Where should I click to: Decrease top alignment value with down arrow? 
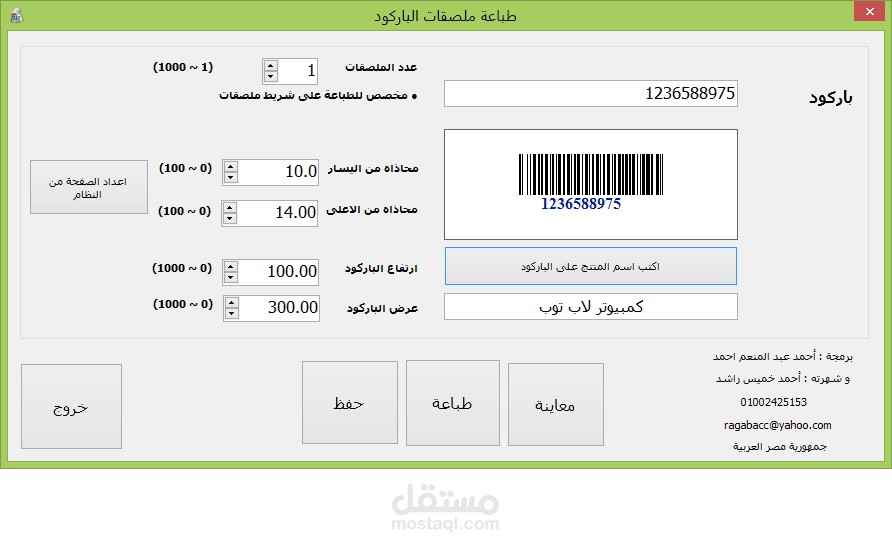[229, 219]
